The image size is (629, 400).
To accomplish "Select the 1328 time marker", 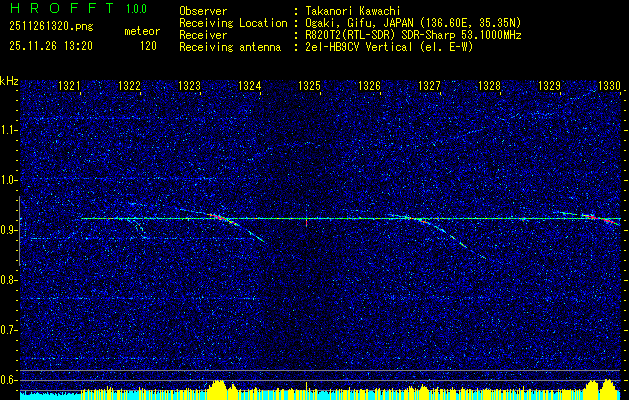I will 489,85.
